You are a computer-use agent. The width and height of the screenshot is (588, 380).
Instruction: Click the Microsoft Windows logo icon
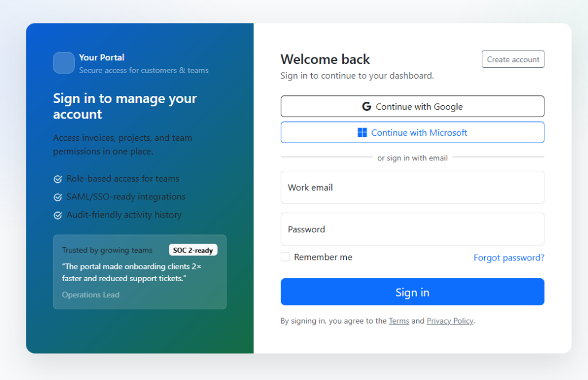pyautogui.click(x=362, y=133)
